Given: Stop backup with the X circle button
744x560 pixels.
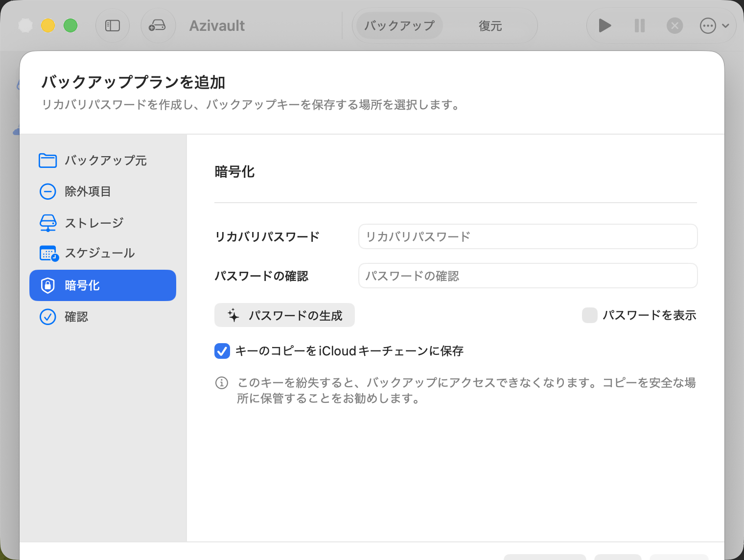Looking at the screenshot, I should coord(674,25).
